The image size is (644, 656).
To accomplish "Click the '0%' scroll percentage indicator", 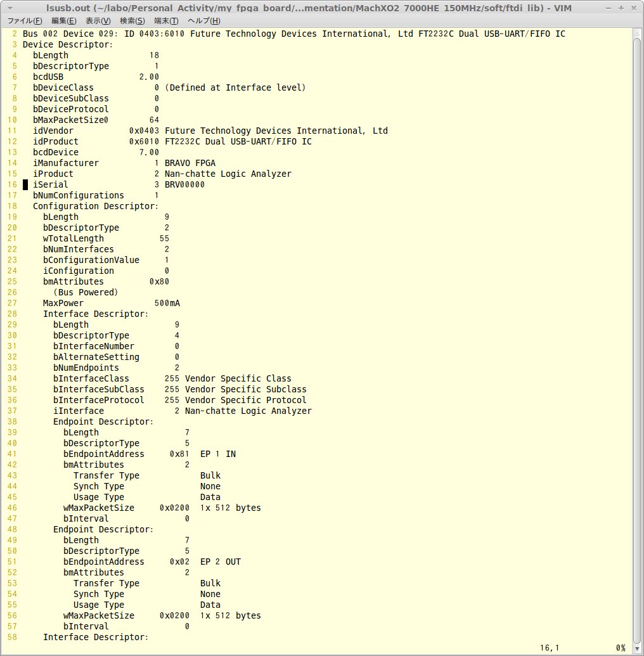I will pos(621,648).
